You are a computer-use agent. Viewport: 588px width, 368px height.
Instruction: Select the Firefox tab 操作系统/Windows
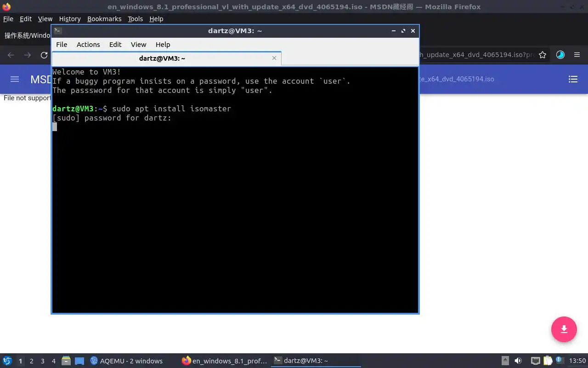click(x=28, y=35)
